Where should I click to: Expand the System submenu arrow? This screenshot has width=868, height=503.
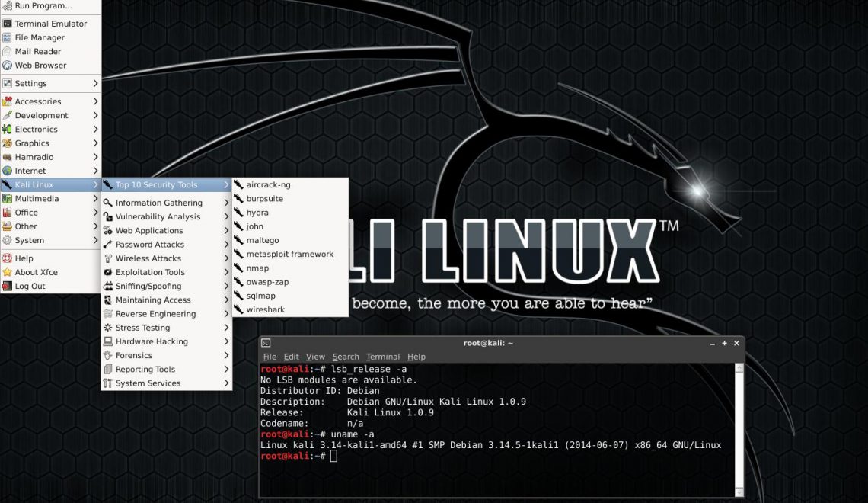[95, 240]
